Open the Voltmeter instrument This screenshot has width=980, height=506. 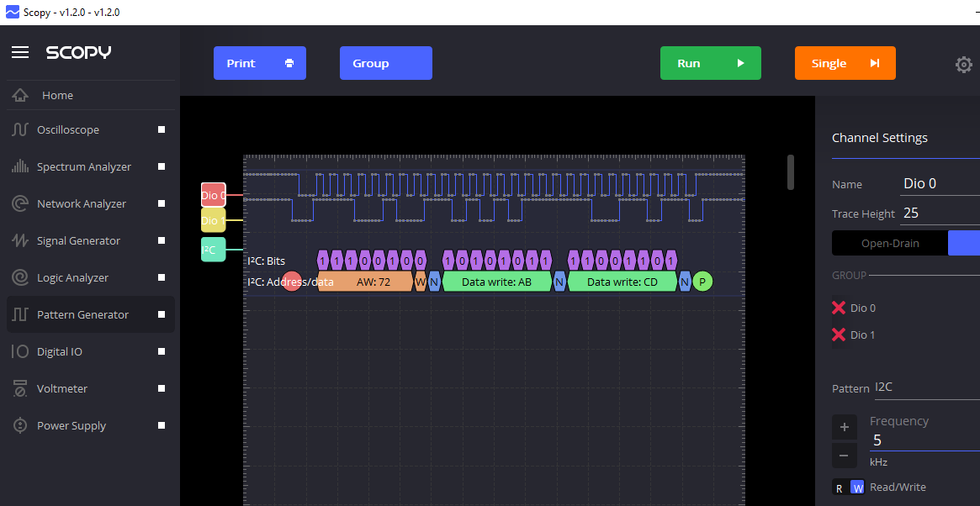tap(90, 388)
